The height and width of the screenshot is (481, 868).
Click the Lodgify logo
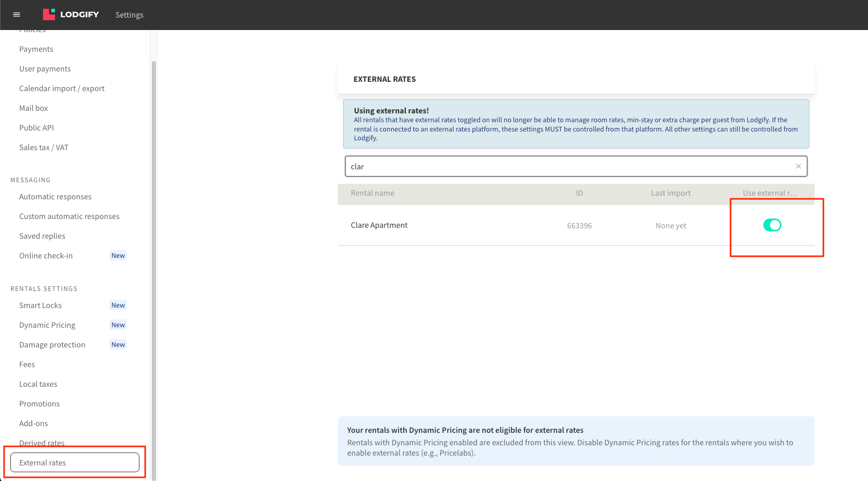(x=71, y=14)
